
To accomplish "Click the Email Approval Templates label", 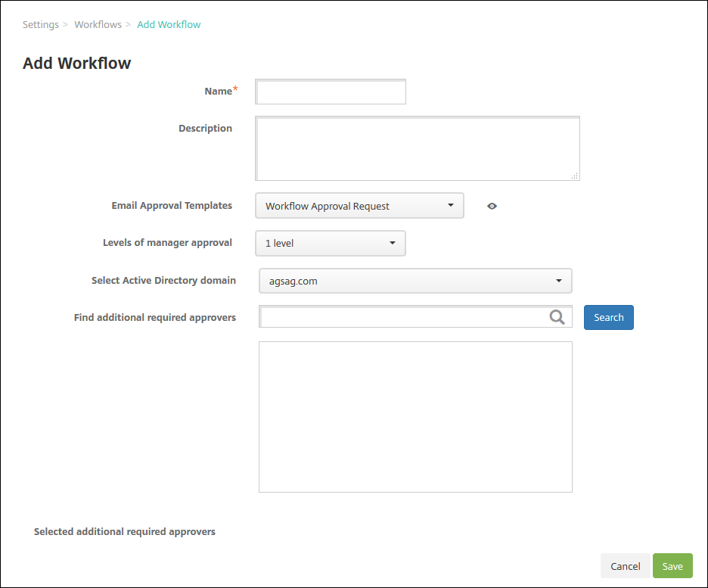I will (172, 205).
